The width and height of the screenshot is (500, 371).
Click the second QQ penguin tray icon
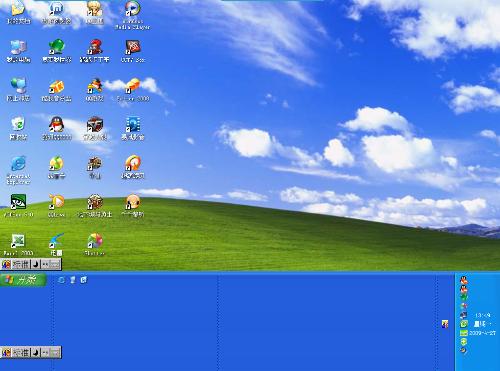point(463,289)
